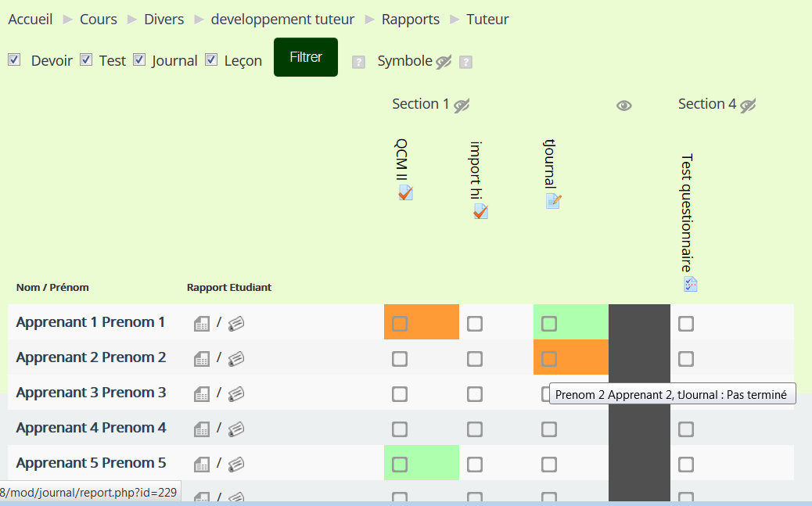This screenshot has height=506, width=812.
Task: Hide Section 1 using its eye icon
Action: [x=462, y=106]
